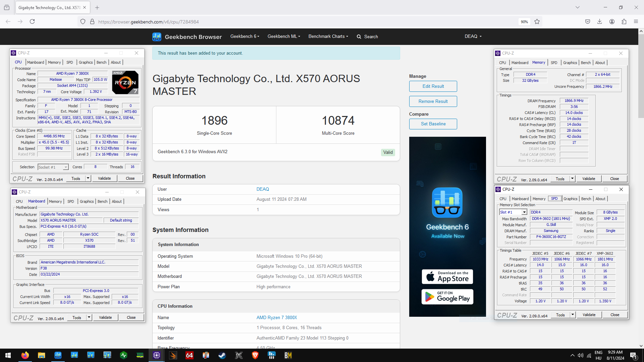Screen dimensions: 644x362
Task: Click Tools button in CPU-Z Memory window
Action: 560,179
